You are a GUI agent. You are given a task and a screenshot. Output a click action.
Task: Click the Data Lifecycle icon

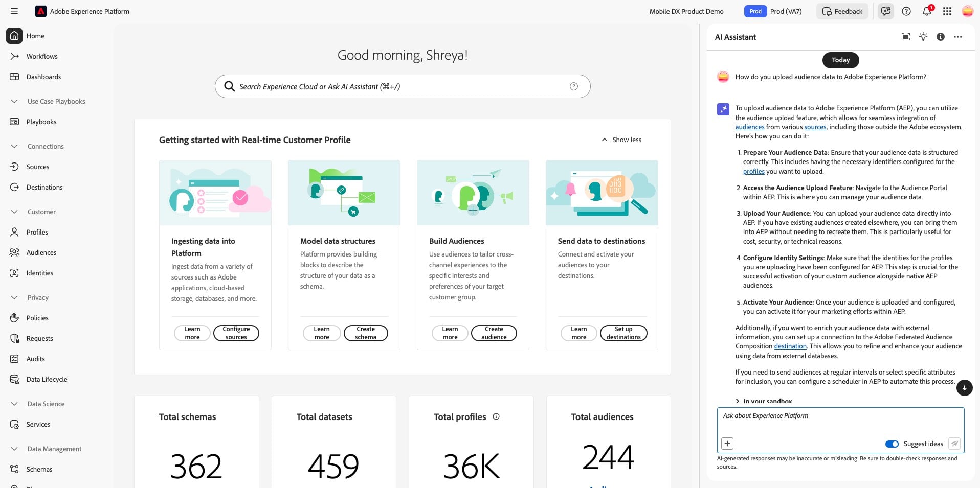14,379
